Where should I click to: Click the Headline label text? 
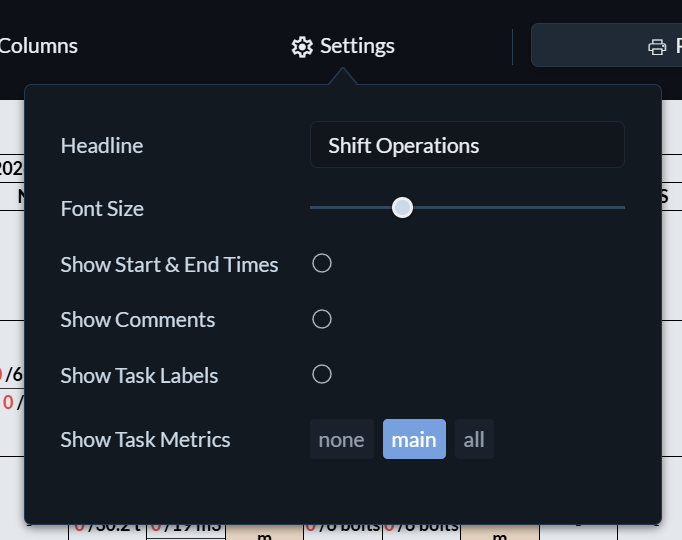point(102,146)
